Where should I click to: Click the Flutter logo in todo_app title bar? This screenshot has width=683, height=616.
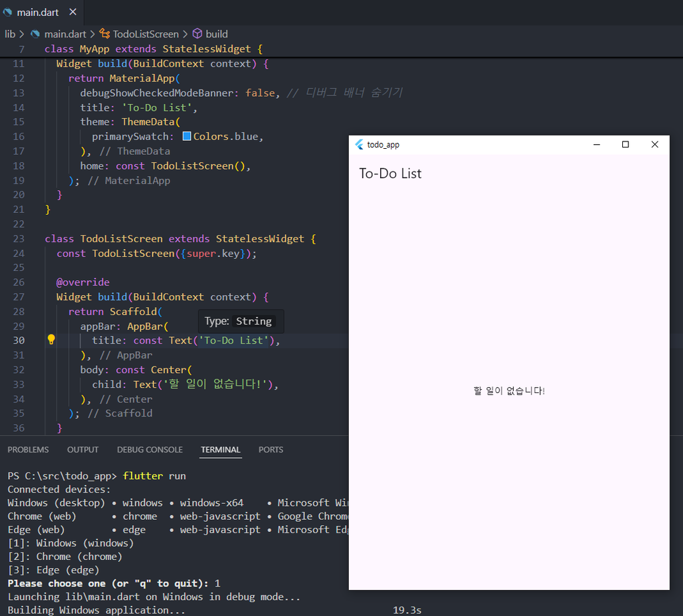click(360, 145)
